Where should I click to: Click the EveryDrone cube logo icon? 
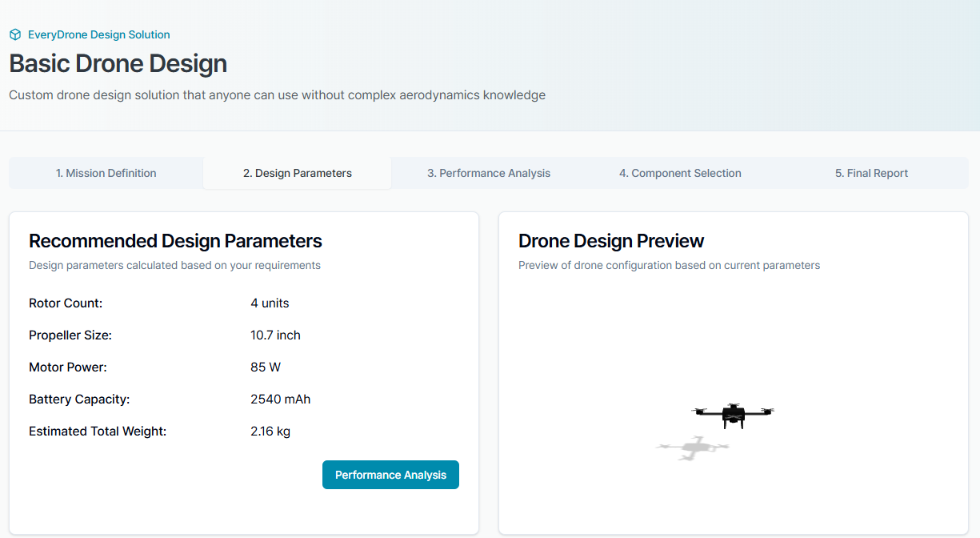[x=15, y=34]
